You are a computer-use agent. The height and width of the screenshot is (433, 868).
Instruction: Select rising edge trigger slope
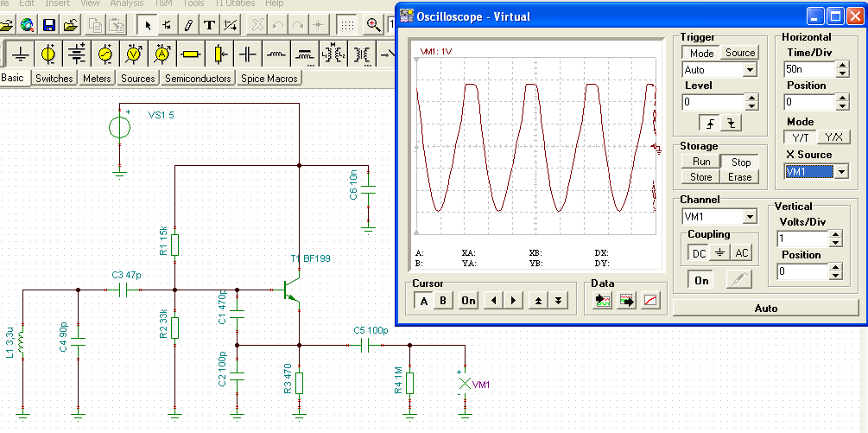[710, 123]
